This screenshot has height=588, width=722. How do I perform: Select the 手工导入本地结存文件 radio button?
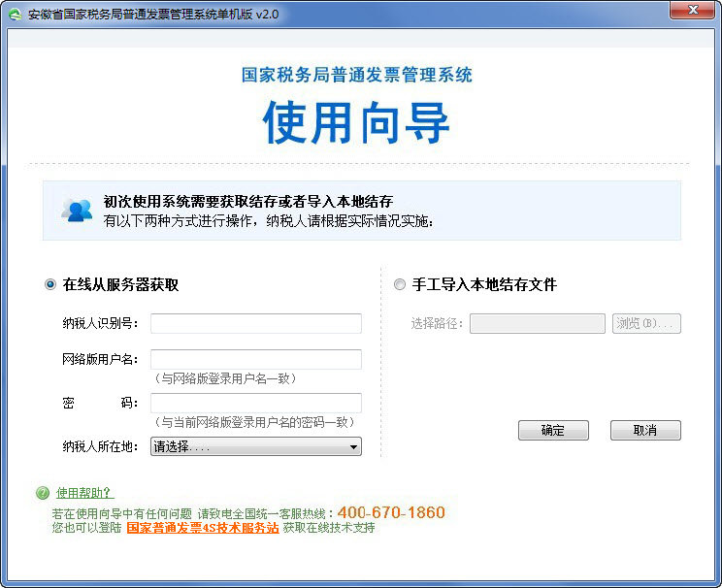(400, 284)
